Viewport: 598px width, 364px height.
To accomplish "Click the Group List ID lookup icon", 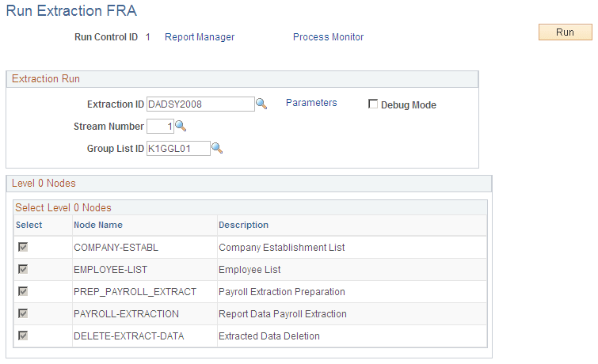I will click(x=217, y=148).
